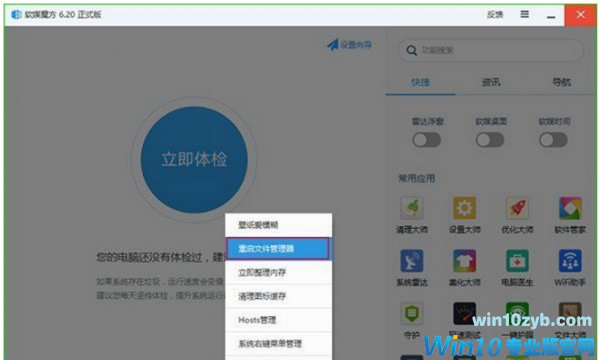Close the 软媒魔方 window
The height and width of the screenshot is (360, 600).
pos(580,15)
